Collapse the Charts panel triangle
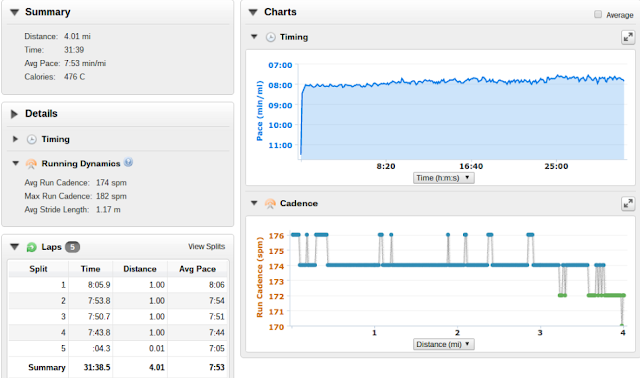The image size is (640, 378). click(253, 12)
